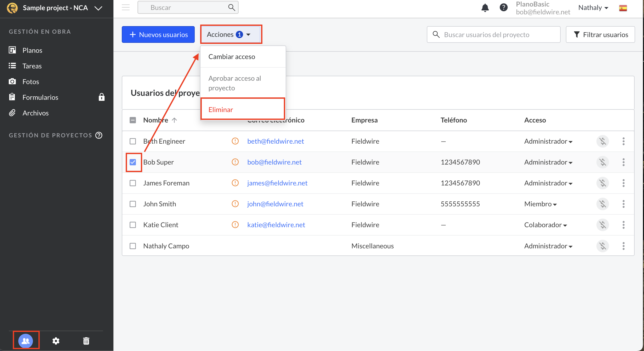Open project settings gear icon

[x=56, y=341]
